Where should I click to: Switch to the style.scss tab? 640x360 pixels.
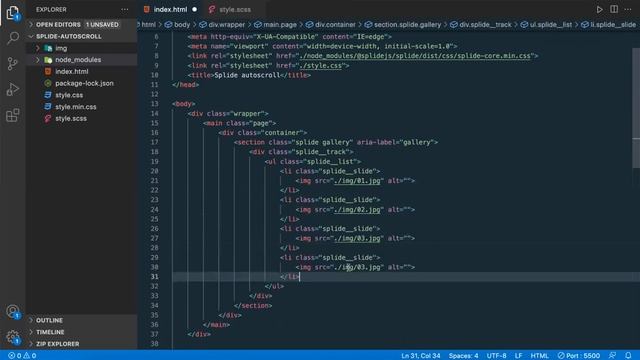[235, 9]
